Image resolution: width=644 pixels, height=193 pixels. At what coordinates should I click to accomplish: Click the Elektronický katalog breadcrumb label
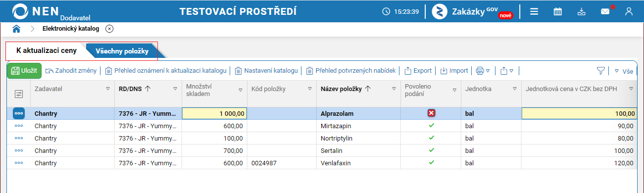(x=71, y=29)
